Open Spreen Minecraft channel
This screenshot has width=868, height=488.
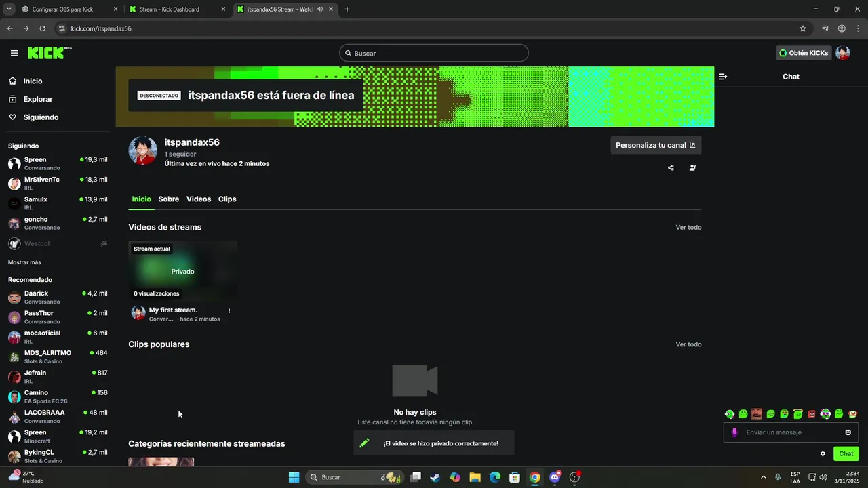58,436
